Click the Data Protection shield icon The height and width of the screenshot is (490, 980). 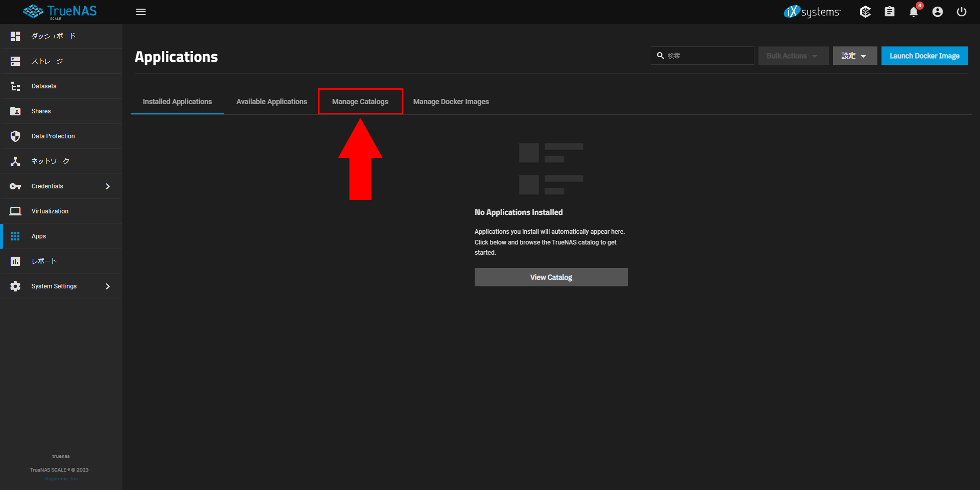[15, 136]
